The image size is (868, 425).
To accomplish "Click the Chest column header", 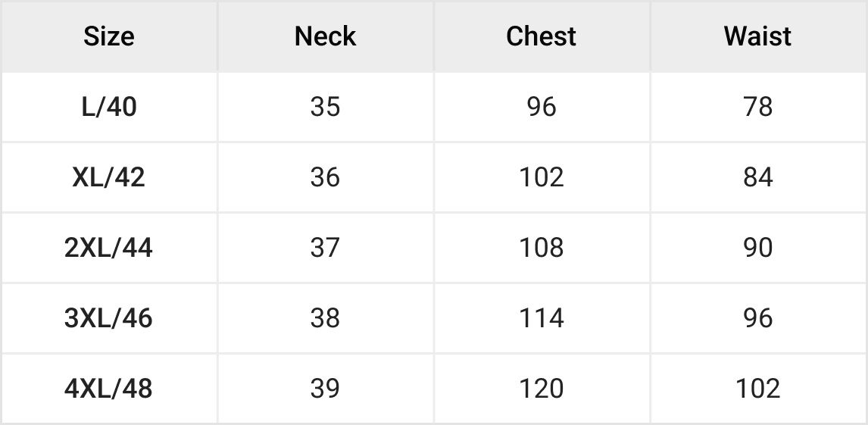I will [541, 36].
